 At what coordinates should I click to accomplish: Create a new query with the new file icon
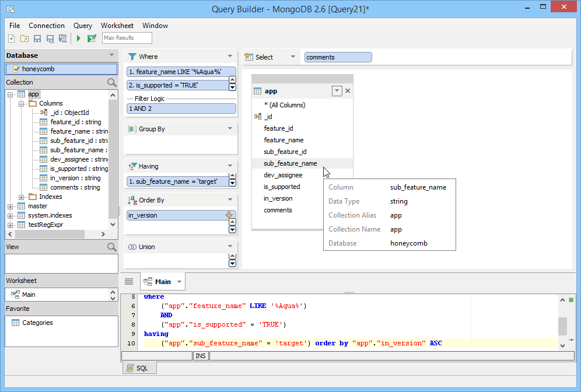point(11,37)
